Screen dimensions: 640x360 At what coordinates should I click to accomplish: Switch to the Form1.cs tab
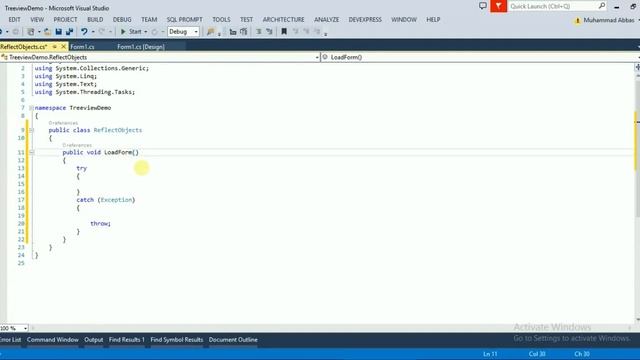(x=82, y=47)
